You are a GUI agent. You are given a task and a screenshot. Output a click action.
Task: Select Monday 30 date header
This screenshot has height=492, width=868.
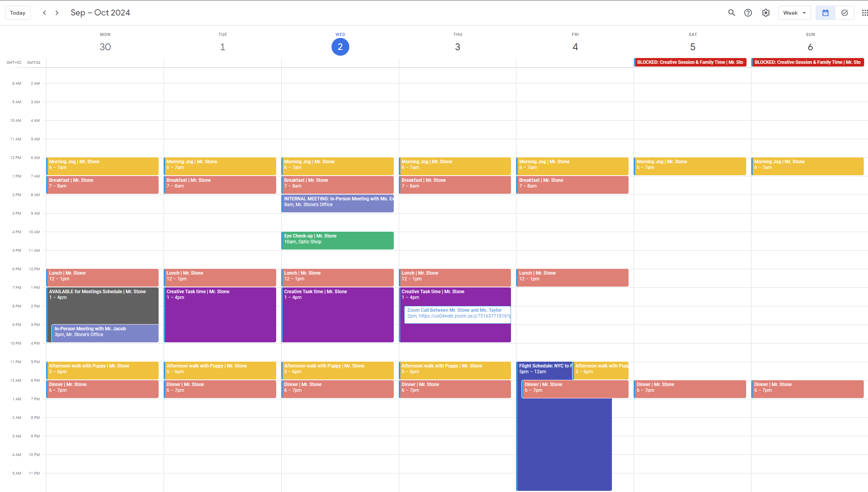[105, 47]
